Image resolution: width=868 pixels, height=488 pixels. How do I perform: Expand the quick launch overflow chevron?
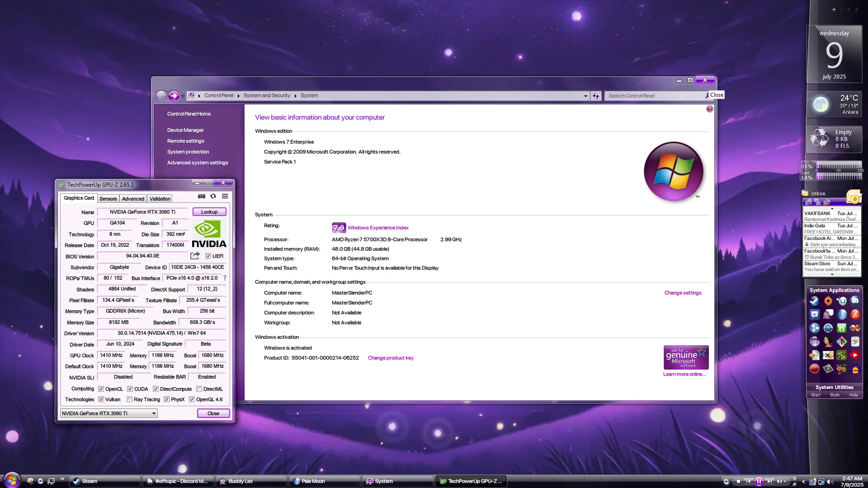(x=62, y=479)
